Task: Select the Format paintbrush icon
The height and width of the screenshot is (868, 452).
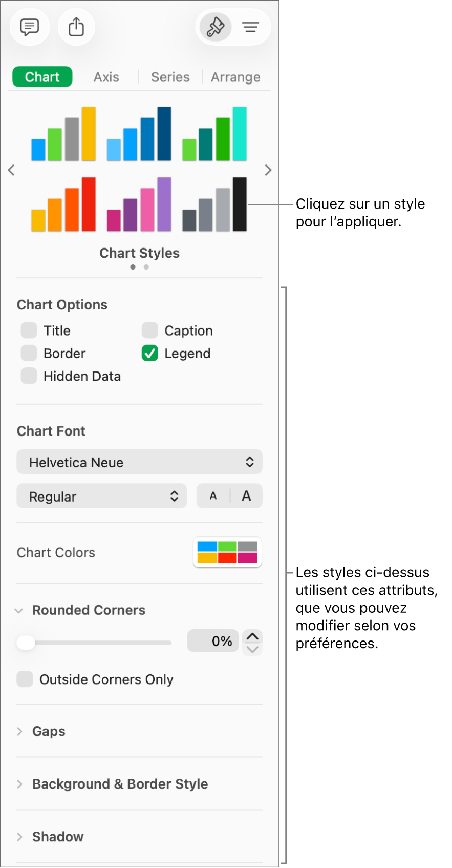Action: (214, 27)
